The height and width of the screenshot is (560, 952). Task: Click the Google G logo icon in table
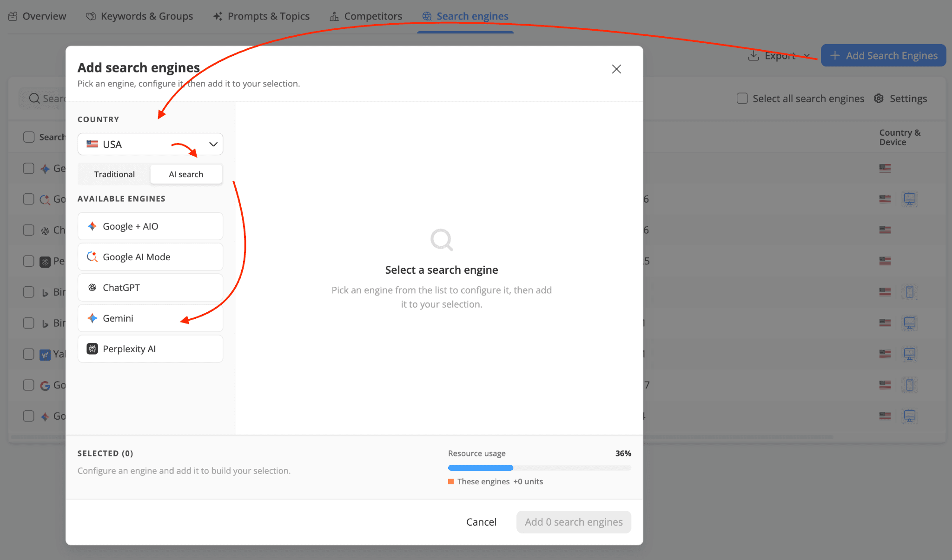45,386
